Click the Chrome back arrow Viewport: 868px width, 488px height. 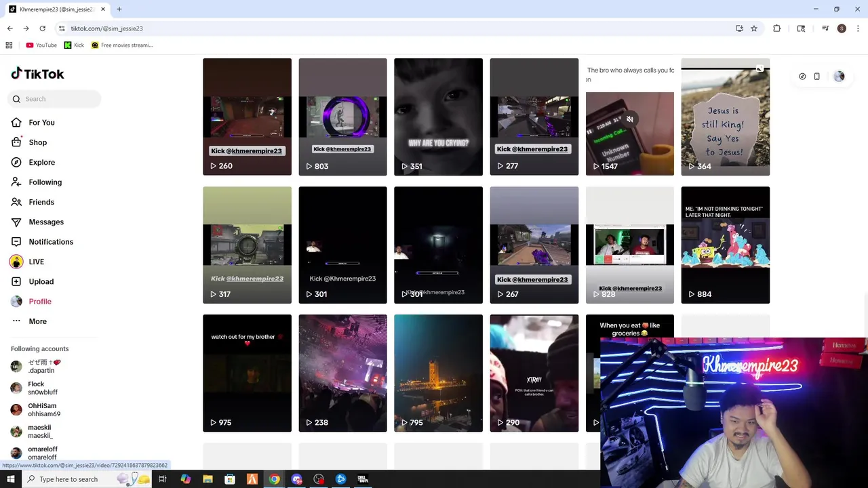click(x=9, y=28)
